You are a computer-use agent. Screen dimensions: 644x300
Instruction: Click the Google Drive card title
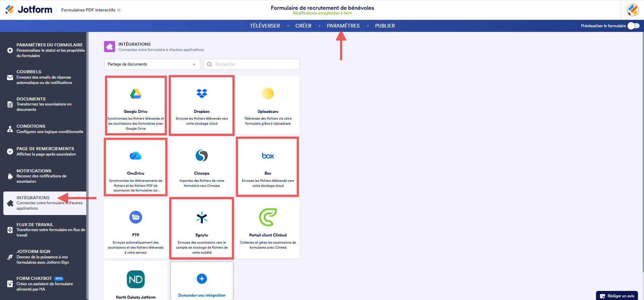tap(136, 112)
